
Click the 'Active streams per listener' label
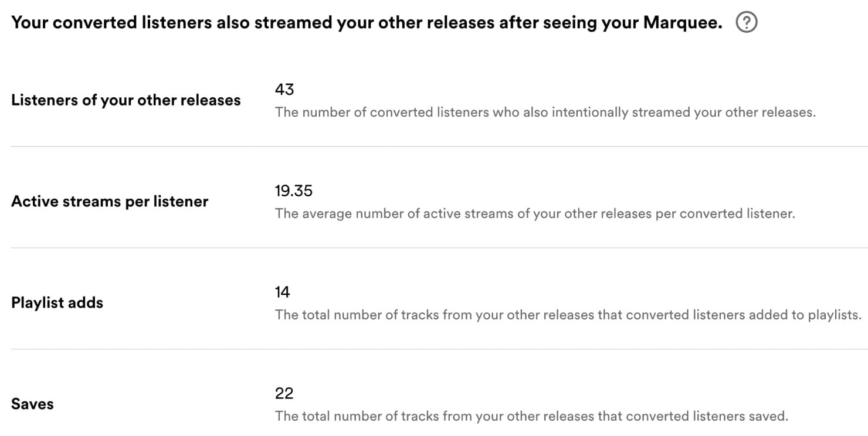[x=110, y=202]
